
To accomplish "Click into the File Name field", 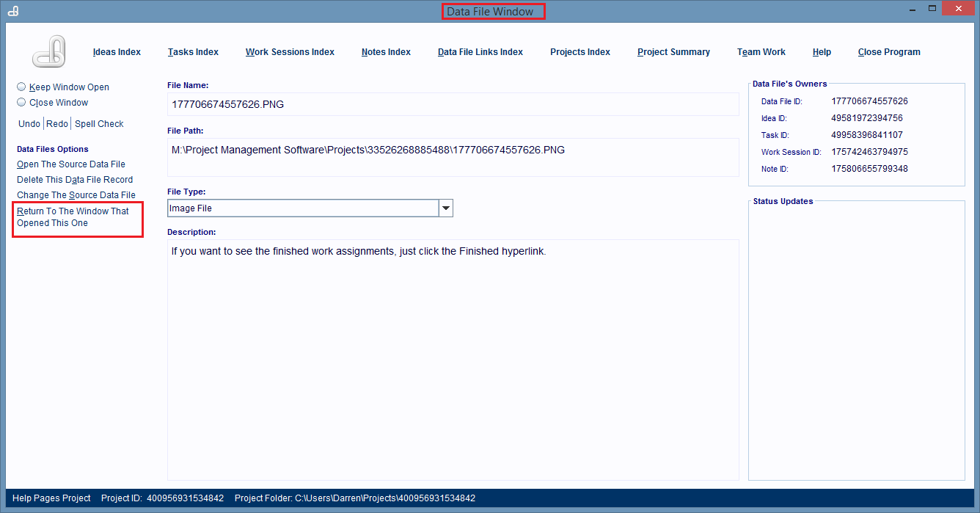I will 453,104.
